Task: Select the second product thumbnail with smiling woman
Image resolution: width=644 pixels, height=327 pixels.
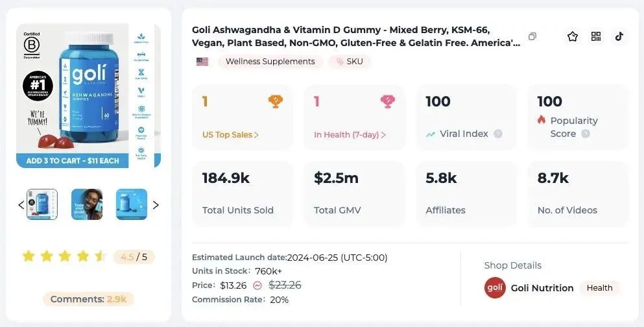Action: click(x=87, y=204)
